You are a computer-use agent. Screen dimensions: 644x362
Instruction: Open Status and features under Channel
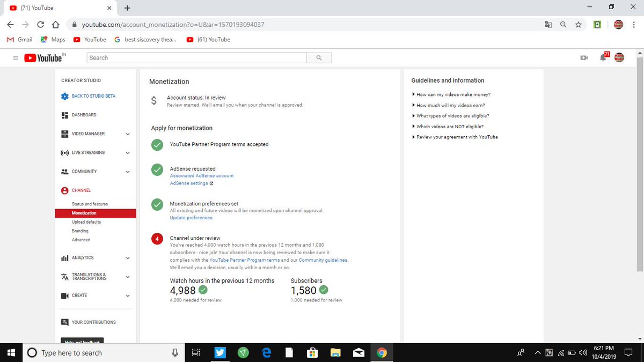90,204
